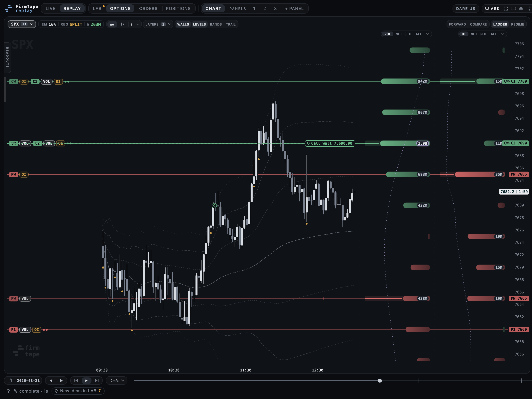Click the pencil icon beside complete status
532x399 pixels.
coord(16,391)
